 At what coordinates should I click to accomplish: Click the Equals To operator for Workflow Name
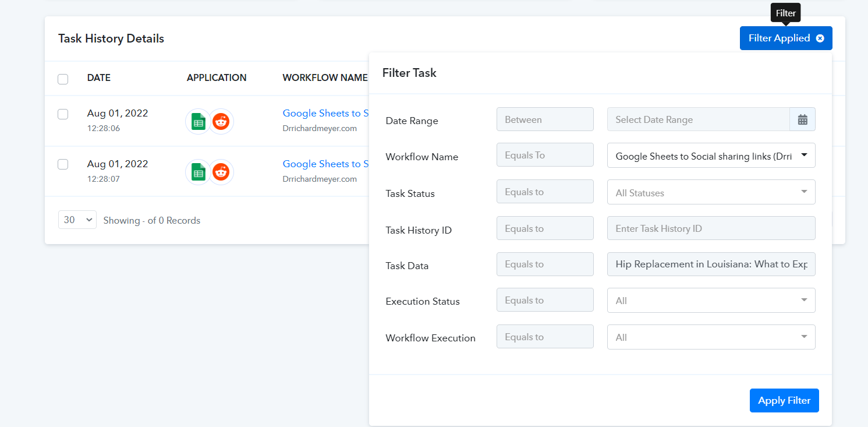coord(545,155)
